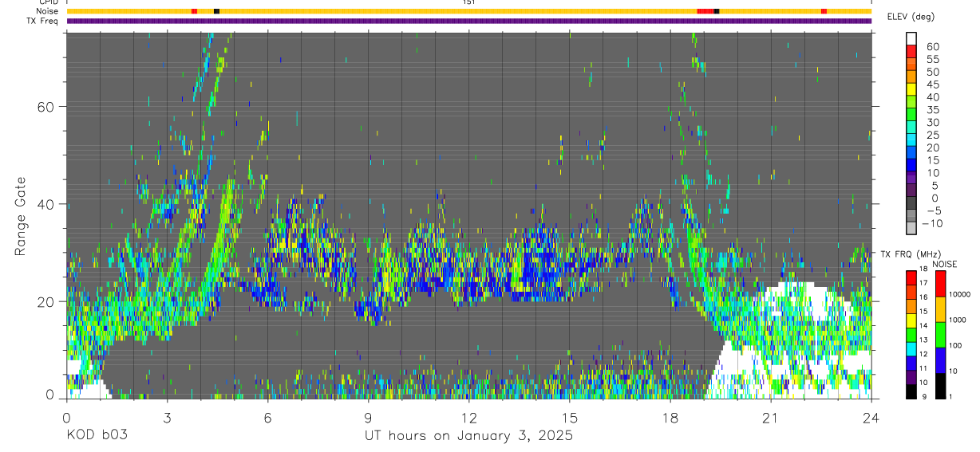Click the ELEV color bar label "−5"
Screen dimensions: 980x452
tap(932, 210)
